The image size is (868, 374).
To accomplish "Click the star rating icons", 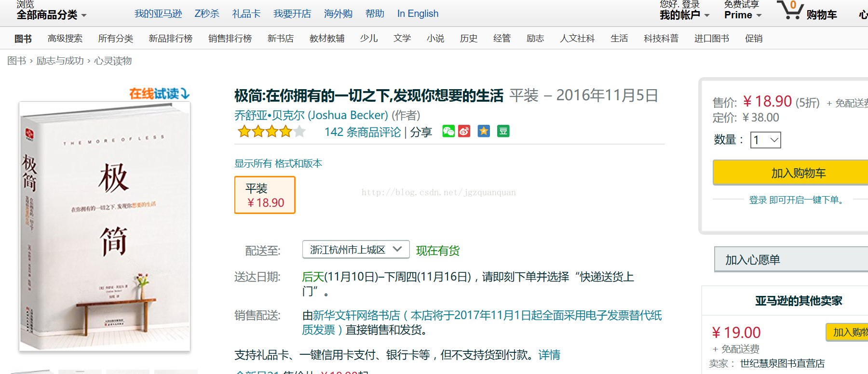I will click(x=271, y=131).
